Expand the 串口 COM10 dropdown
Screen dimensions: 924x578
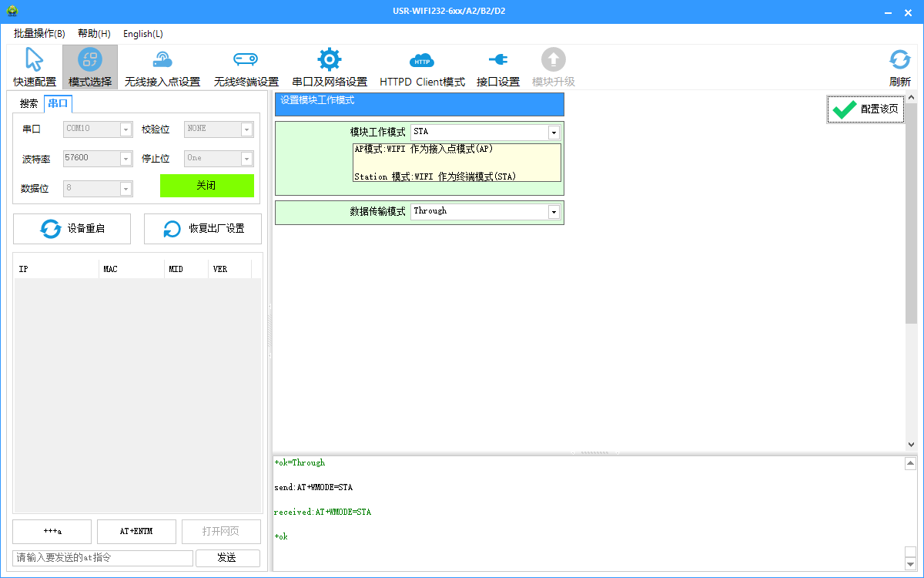[x=126, y=129]
